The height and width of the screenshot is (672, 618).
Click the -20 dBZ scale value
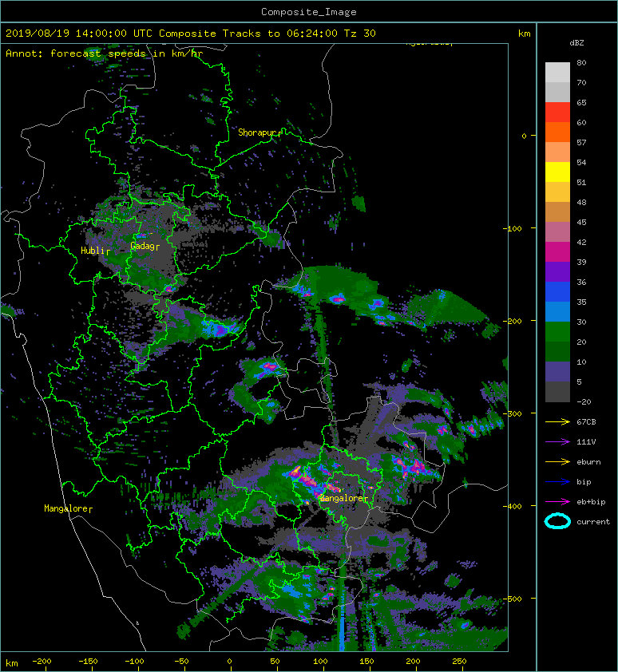pyautogui.click(x=584, y=402)
